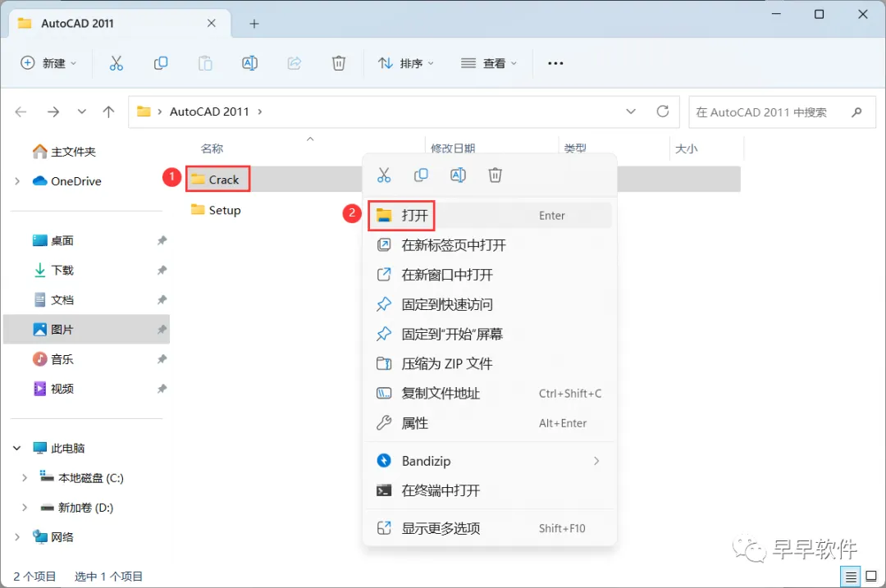Switch to details view icon in the status bar
The image size is (886, 588).
point(851,577)
